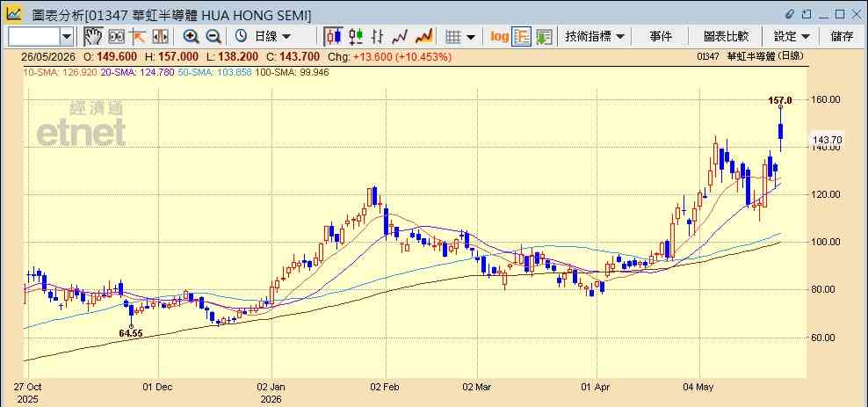Click the 02 Jan date axis label
The image size is (868, 407).
coord(271,387)
